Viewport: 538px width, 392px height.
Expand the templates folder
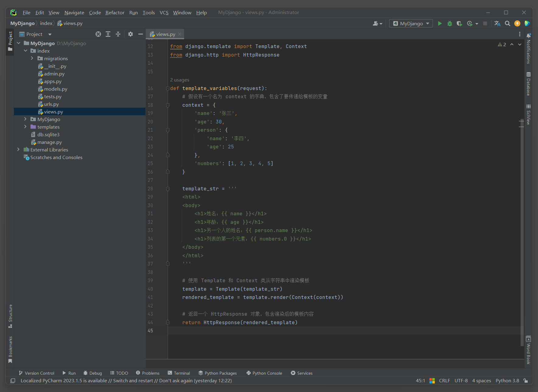click(x=26, y=127)
